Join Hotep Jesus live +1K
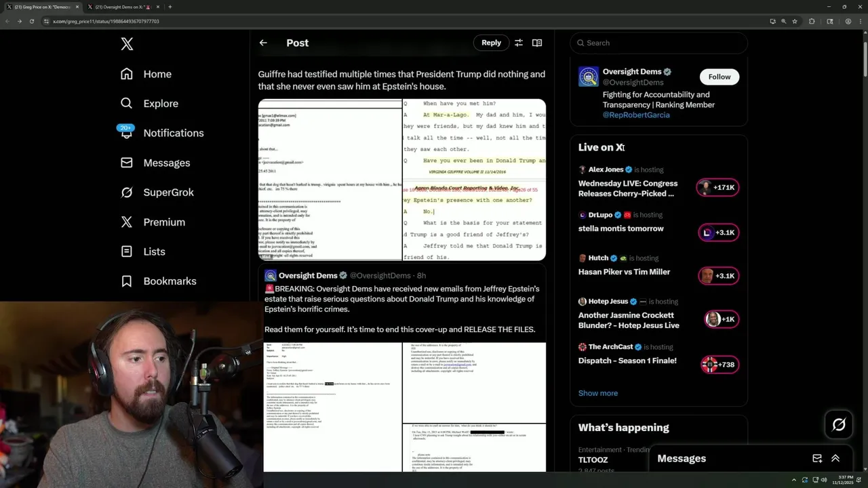 pyautogui.click(x=722, y=319)
